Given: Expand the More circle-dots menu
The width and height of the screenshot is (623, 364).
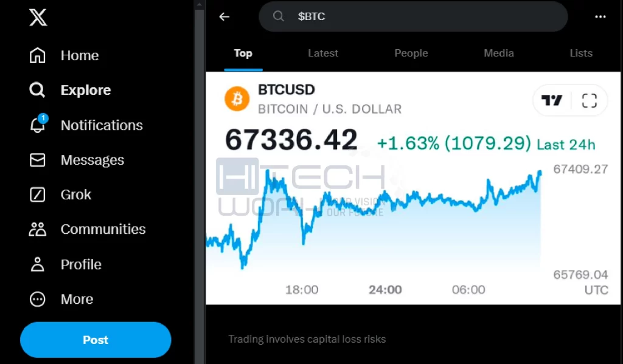Looking at the screenshot, I should (38, 299).
